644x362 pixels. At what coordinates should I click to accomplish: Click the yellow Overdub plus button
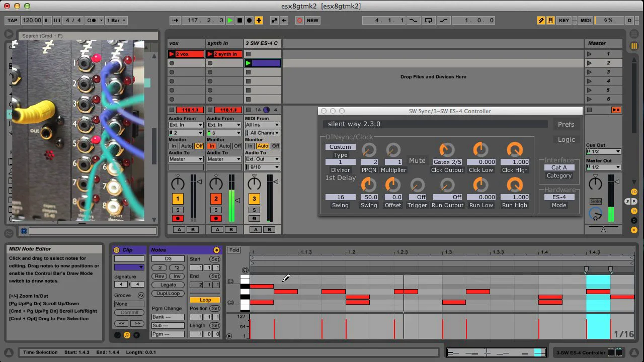point(259,21)
